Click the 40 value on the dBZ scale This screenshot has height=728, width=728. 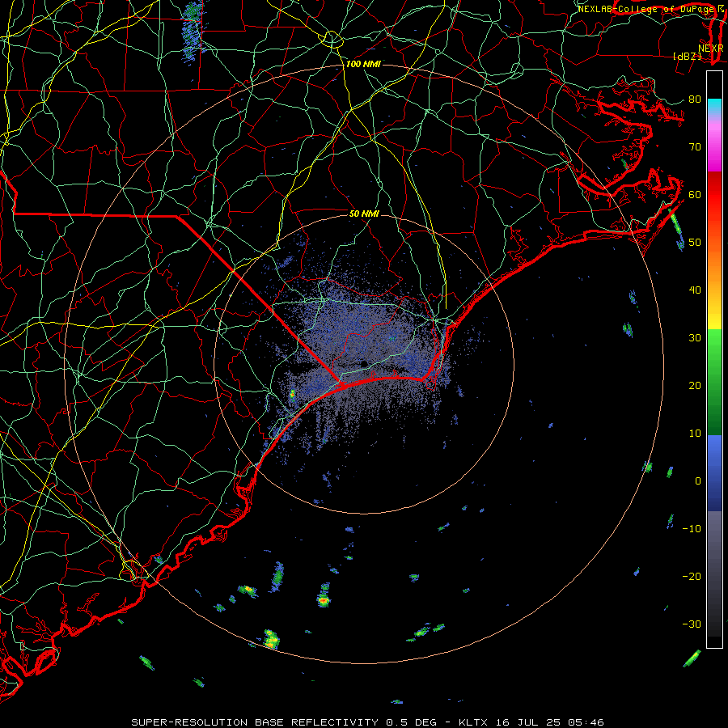pos(695,290)
